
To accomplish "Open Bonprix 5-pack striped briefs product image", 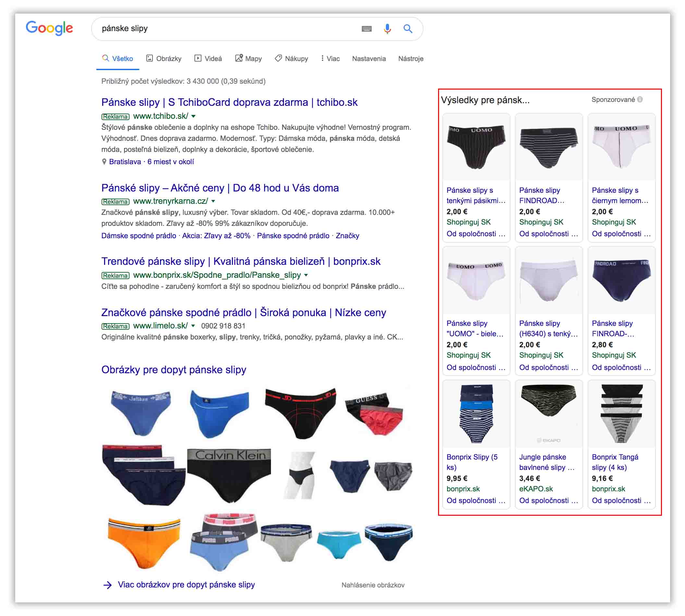I will (476, 413).
